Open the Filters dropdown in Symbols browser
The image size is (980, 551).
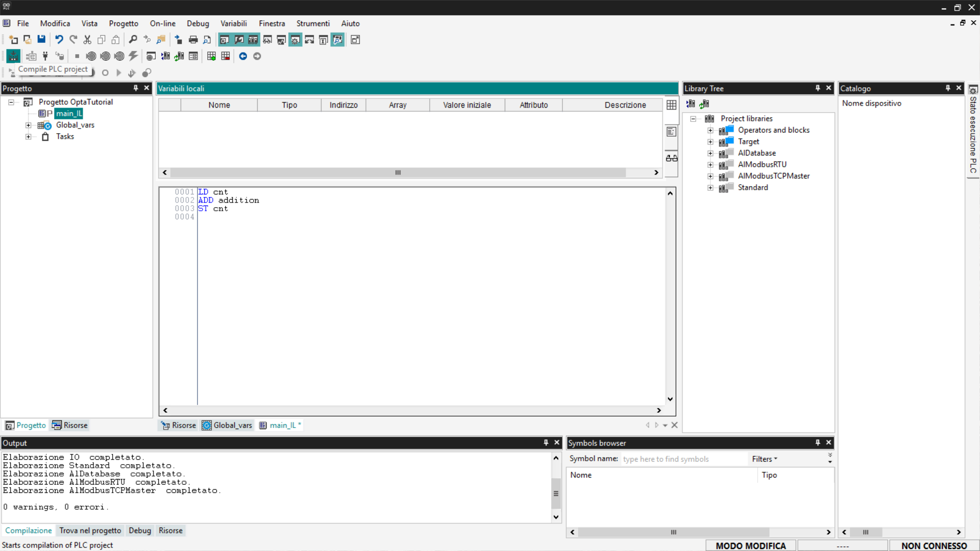[764, 459]
